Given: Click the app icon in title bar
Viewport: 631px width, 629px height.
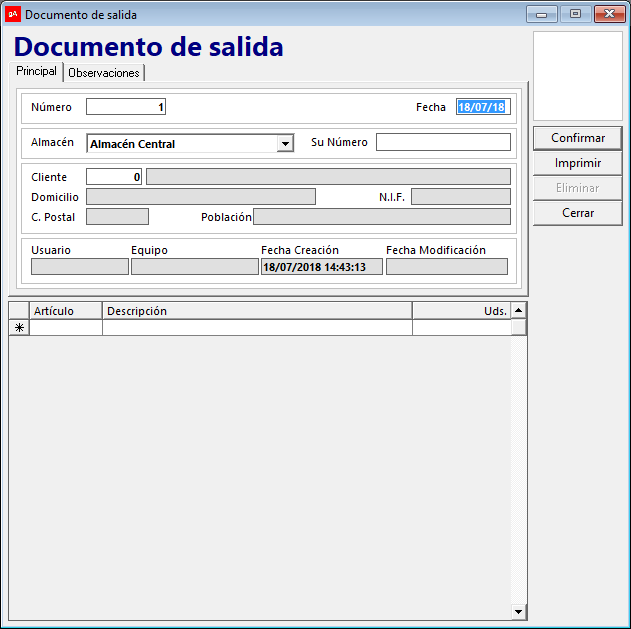Looking at the screenshot, I should pyautogui.click(x=13, y=14).
